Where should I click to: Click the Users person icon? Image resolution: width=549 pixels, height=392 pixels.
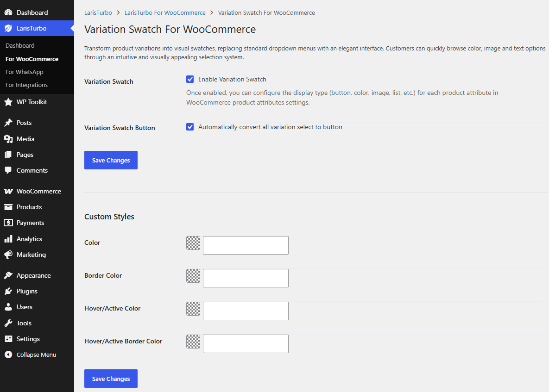(x=8, y=307)
